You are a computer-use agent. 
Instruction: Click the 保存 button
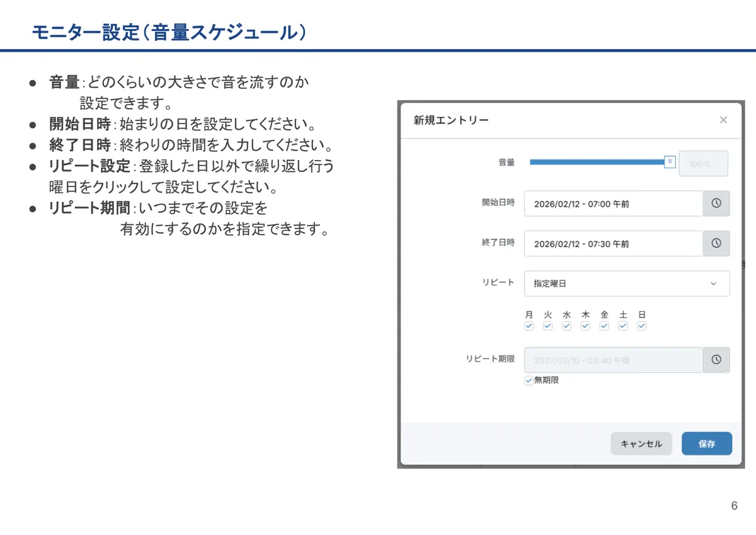[707, 444]
